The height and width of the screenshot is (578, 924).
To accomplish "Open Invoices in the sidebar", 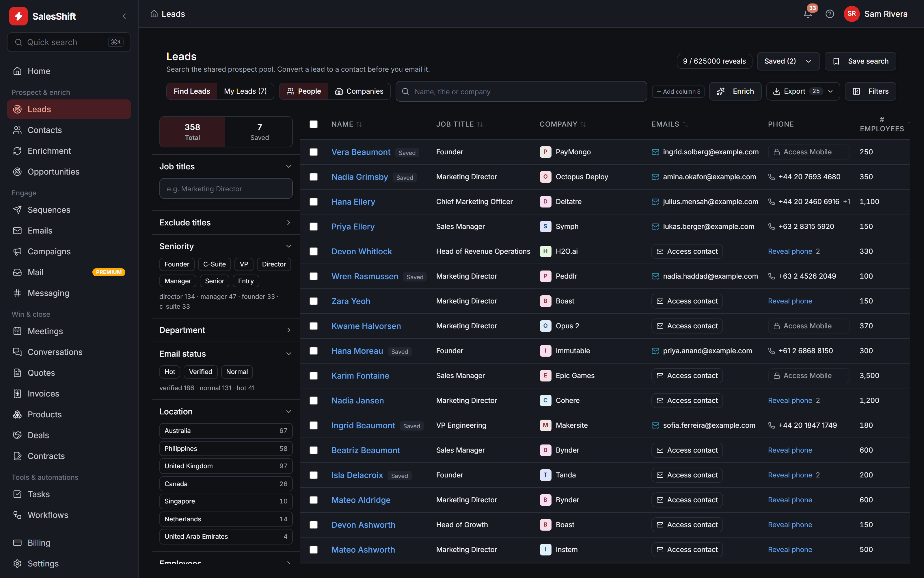I will [x=69, y=394].
